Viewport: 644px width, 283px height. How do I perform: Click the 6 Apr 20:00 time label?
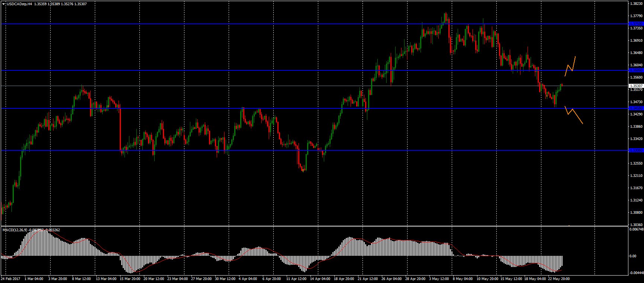click(271, 279)
